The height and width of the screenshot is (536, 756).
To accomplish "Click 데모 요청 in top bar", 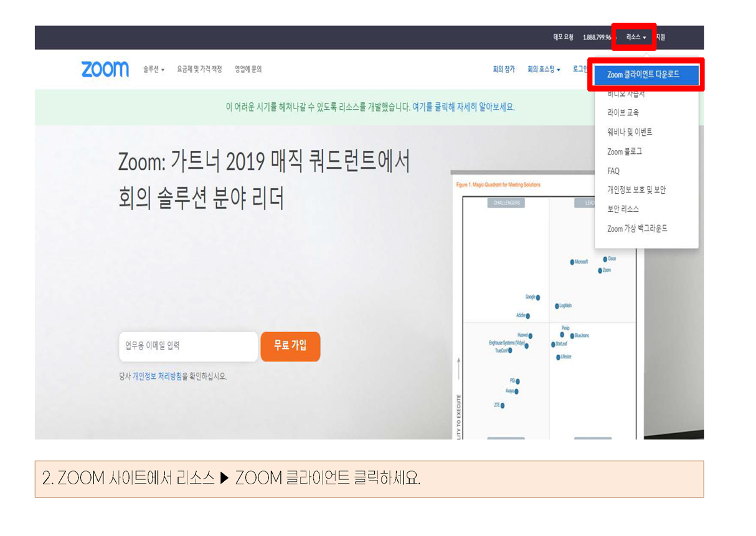I will click(563, 37).
